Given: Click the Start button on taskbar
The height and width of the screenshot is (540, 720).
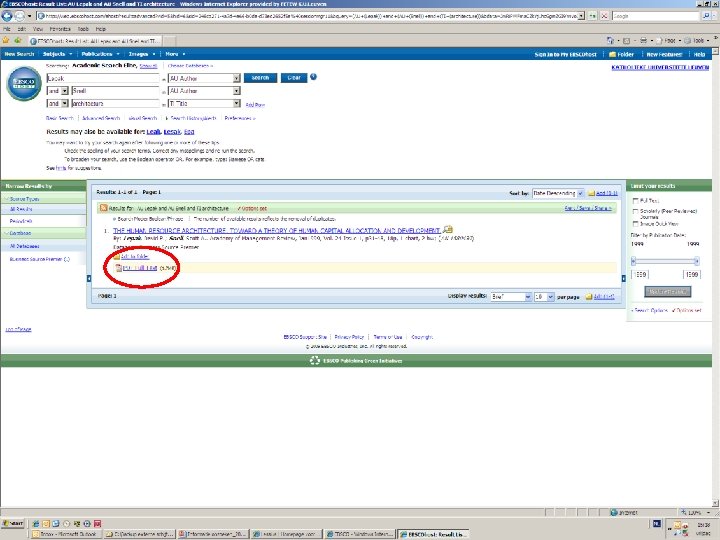Looking at the screenshot, I should click(13, 523).
